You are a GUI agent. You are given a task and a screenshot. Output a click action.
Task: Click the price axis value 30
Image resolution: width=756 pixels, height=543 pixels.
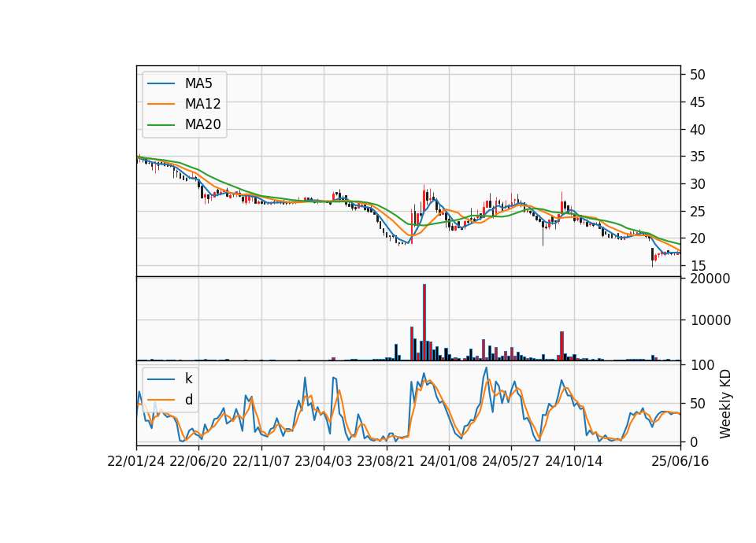698,184
